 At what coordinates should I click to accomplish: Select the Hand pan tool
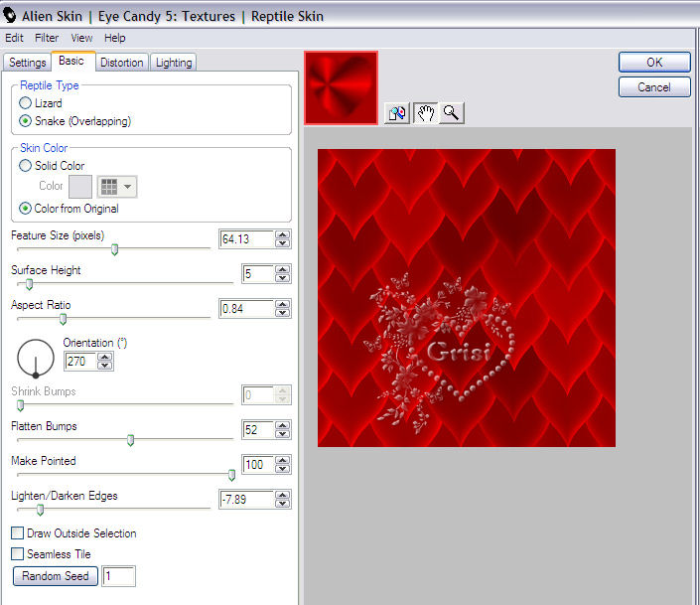(x=425, y=113)
